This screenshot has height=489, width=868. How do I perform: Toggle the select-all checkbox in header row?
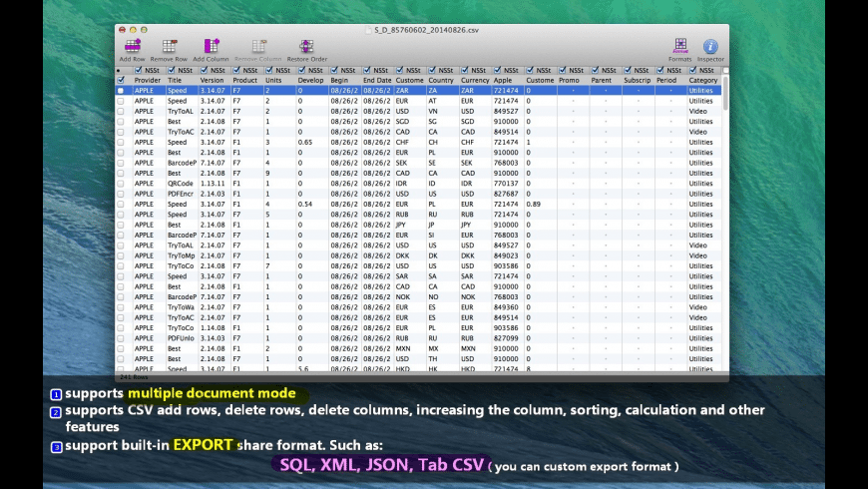[x=121, y=80]
